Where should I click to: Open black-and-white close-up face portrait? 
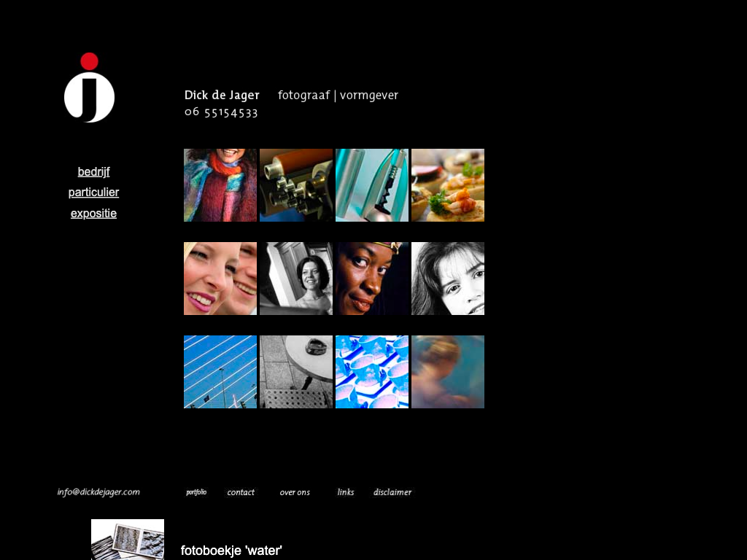[x=448, y=279]
